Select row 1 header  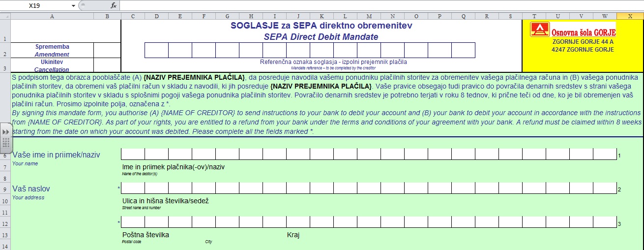[x=5, y=31]
